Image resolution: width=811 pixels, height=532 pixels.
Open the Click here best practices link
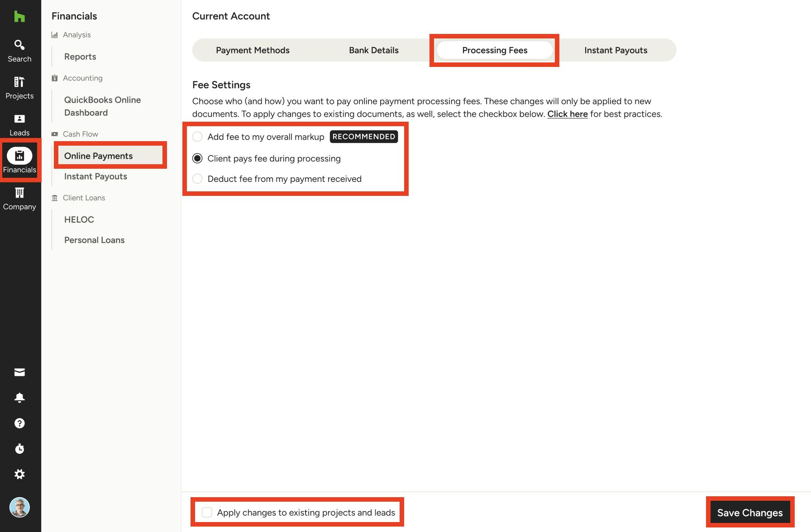(x=567, y=114)
